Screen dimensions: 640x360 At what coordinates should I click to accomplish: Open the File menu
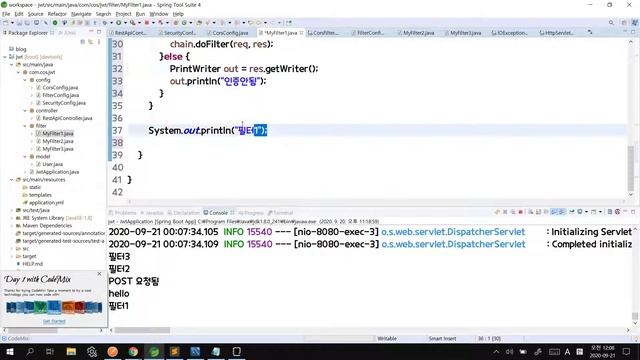tap(6, 14)
